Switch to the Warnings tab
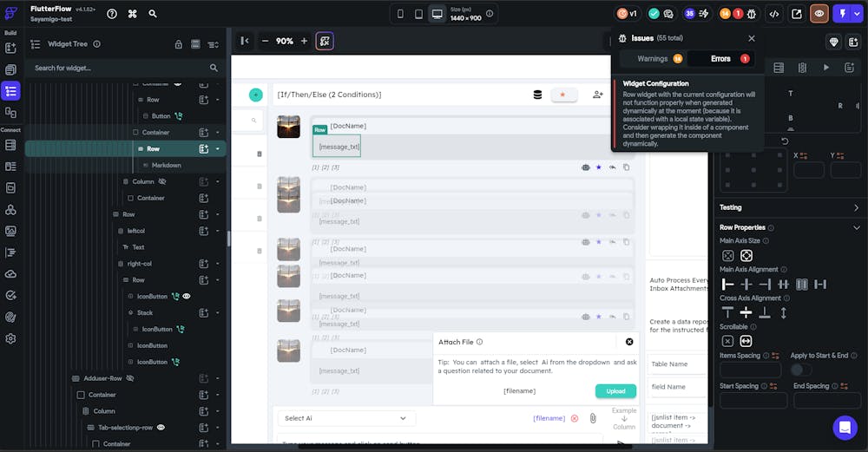Viewport: 868px width, 452px height. coord(653,59)
